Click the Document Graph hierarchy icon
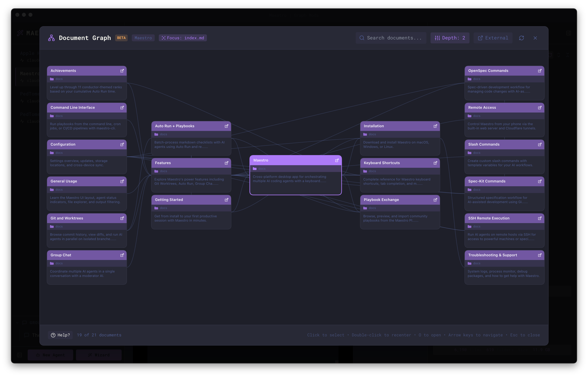Viewport: 588px width, 377px height. (x=51, y=38)
